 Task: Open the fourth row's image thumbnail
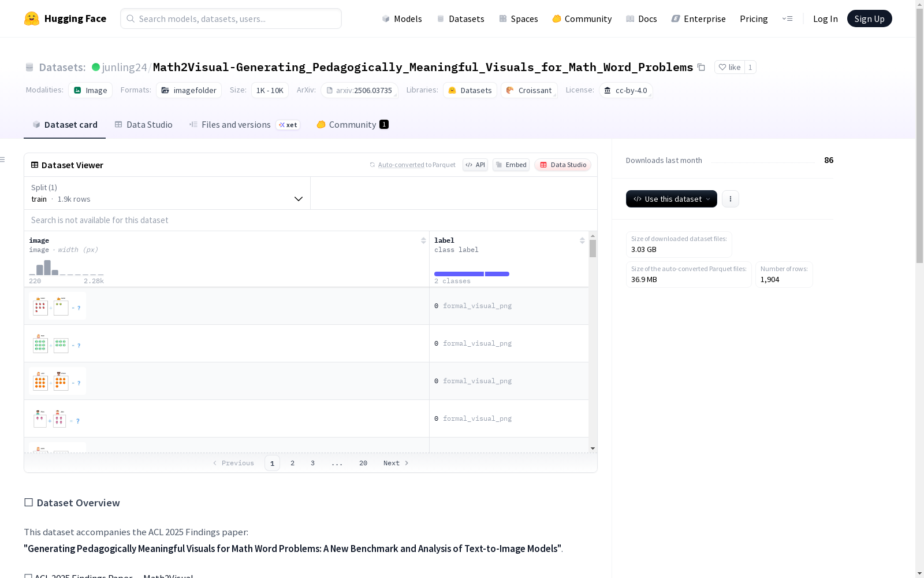(57, 418)
